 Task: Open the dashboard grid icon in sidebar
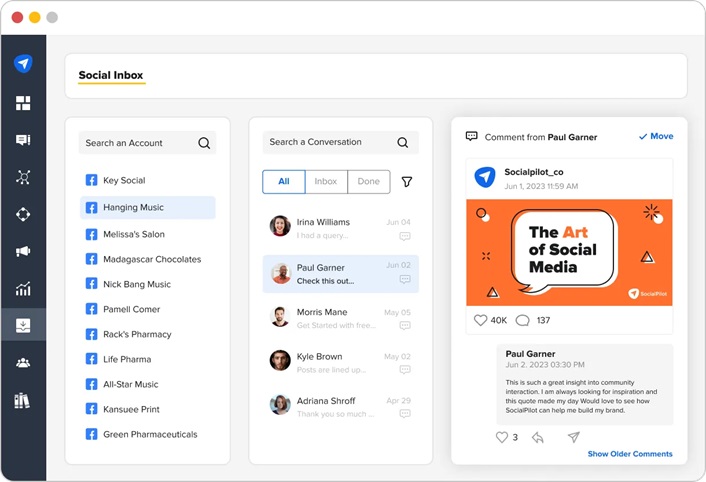click(x=23, y=103)
